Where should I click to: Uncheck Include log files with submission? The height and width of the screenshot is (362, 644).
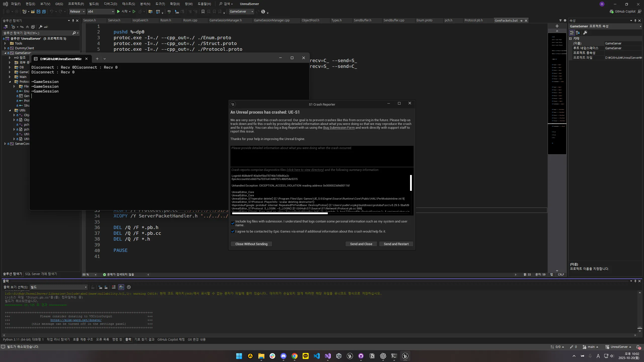(x=233, y=223)
